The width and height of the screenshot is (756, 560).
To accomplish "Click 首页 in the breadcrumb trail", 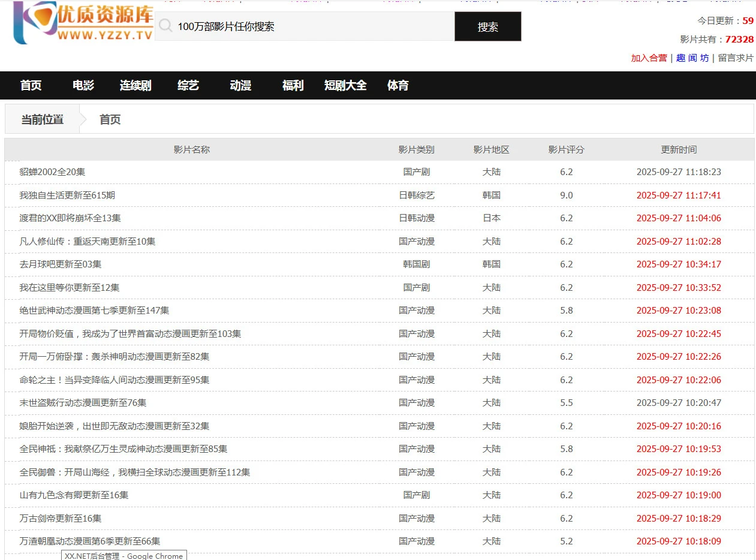I will (x=110, y=119).
